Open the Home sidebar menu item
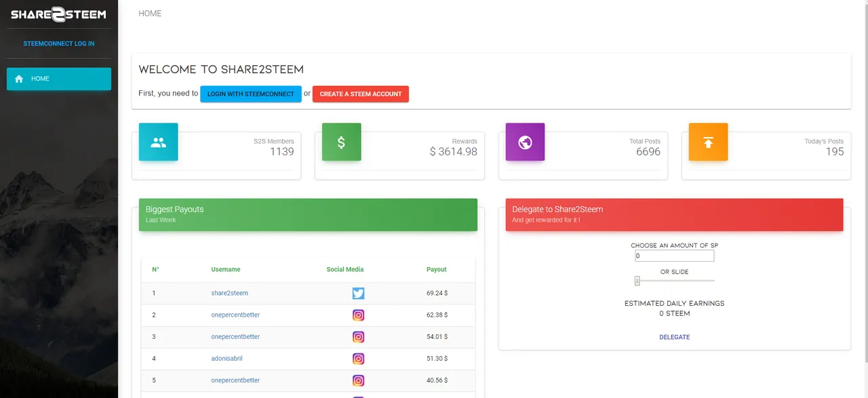Screen dimensions: 868x398 point(59,79)
